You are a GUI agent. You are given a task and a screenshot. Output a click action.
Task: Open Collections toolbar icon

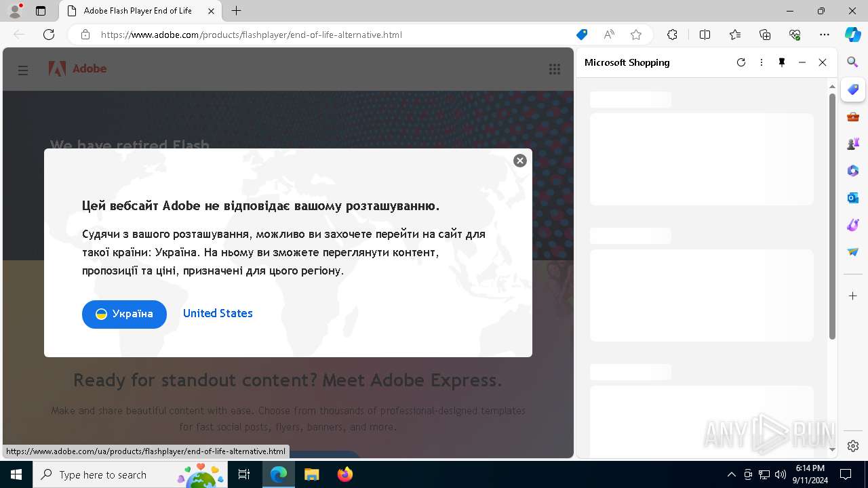pos(765,35)
